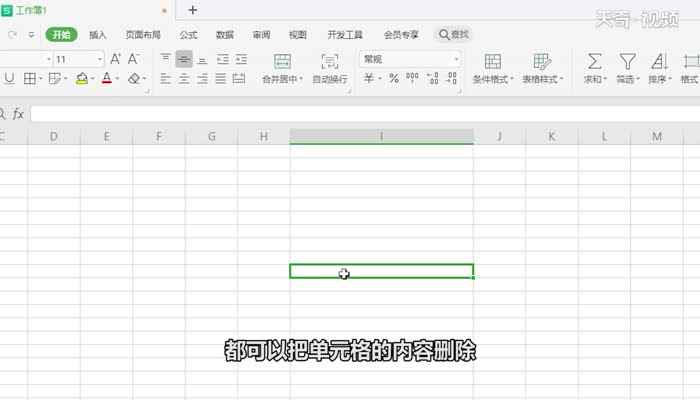Switch to the 插入 tab
This screenshot has width=700, height=400.
pos(97,34)
